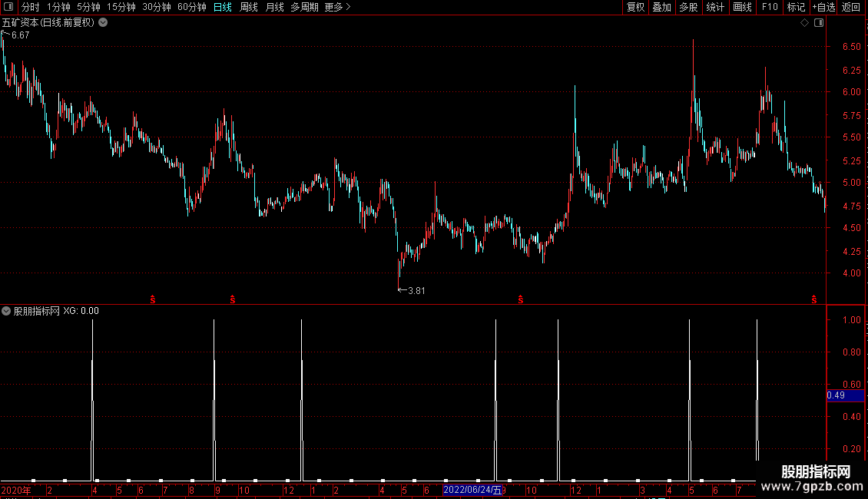Toggle right info panel icon above chart

(x=819, y=23)
